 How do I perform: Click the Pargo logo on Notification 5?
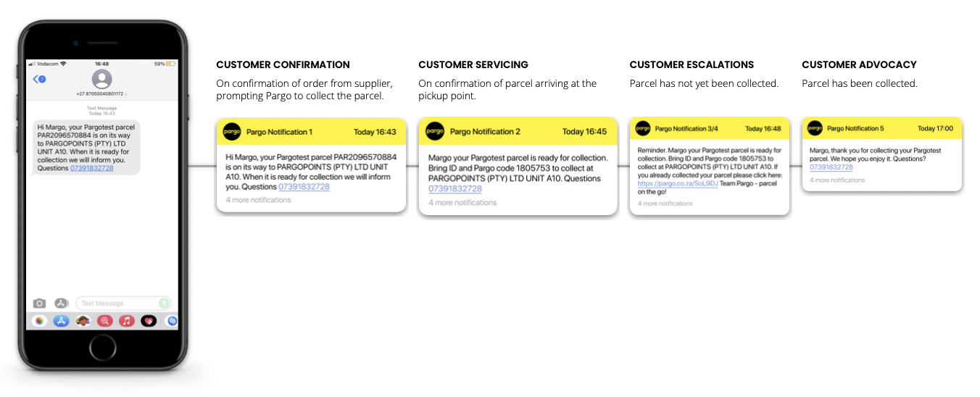pyautogui.click(x=815, y=128)
